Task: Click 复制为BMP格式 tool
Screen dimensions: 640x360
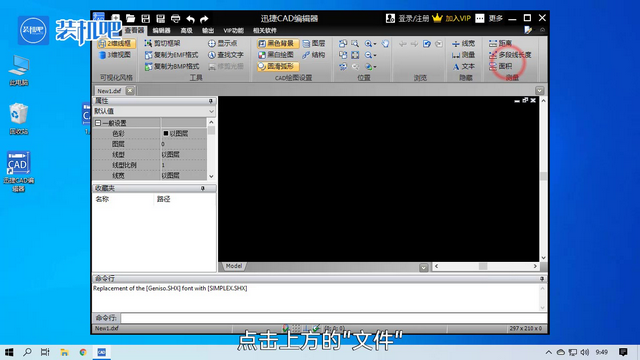Action: [172, 66]
